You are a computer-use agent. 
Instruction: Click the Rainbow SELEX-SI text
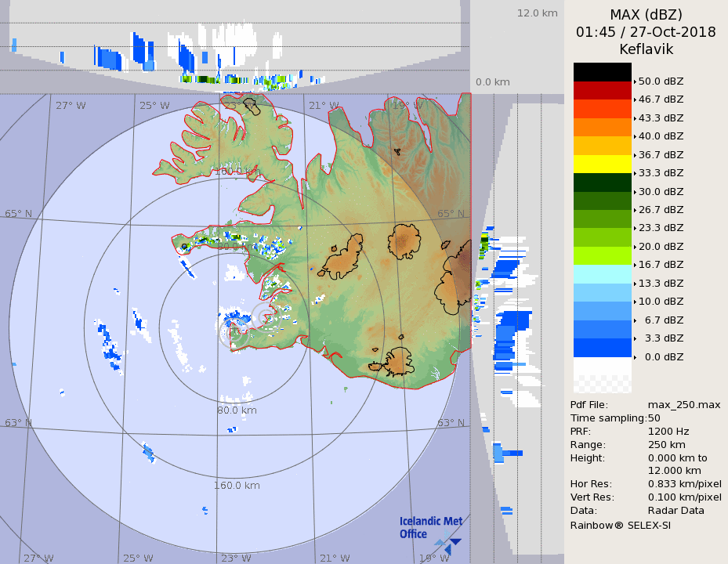pyautogui.click(x=620, y=525)
